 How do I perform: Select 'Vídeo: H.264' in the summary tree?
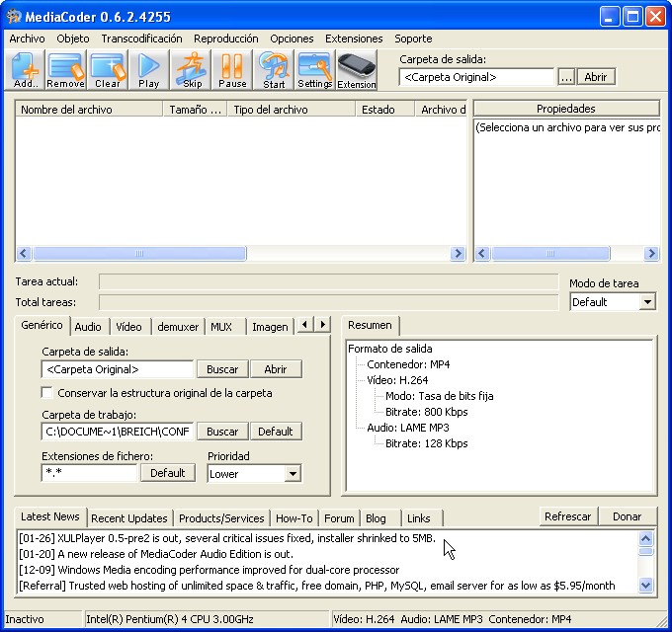(397, 380)
